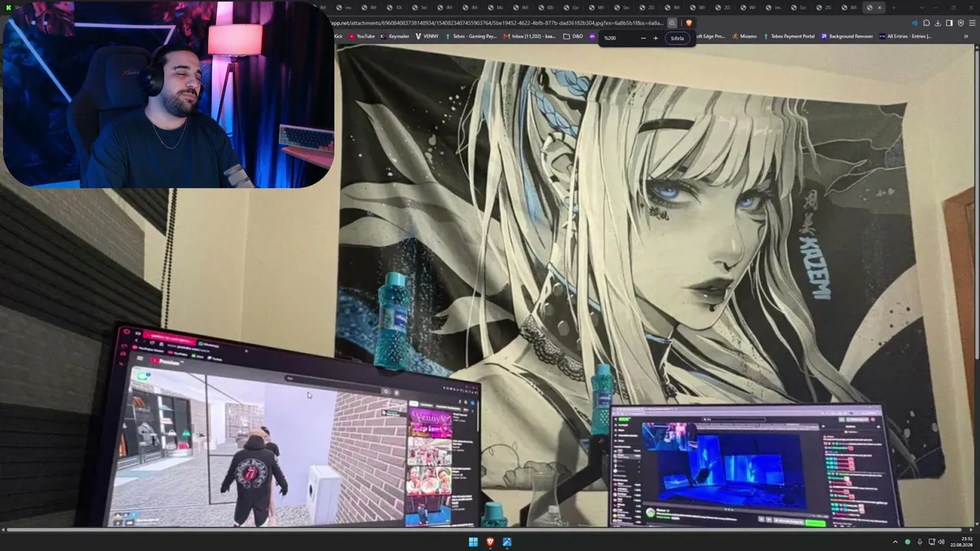980x551 pixels.
Task: Open the Tebex - Gaming Pay... bookmark
Action: [471, 36]
